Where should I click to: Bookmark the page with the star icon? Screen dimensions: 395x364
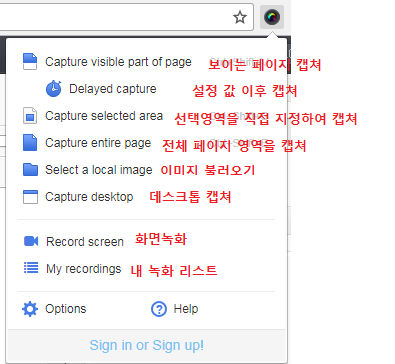(x=240, y=17)
